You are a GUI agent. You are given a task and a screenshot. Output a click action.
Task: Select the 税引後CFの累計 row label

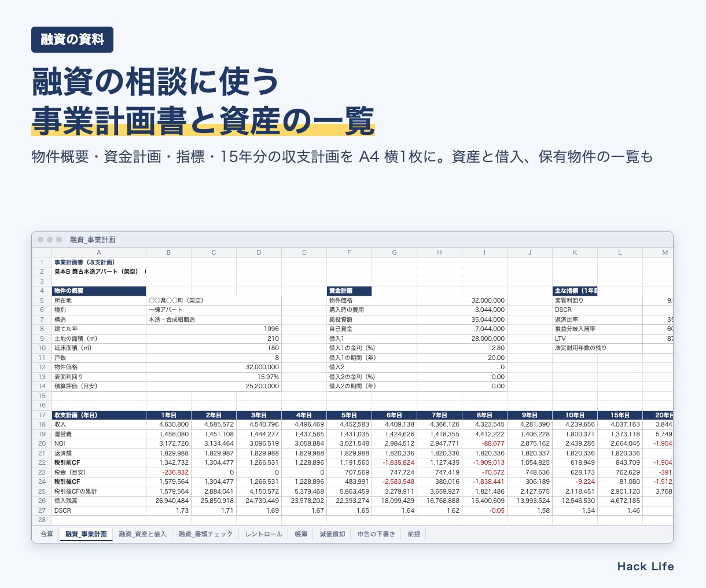[99, 491]
